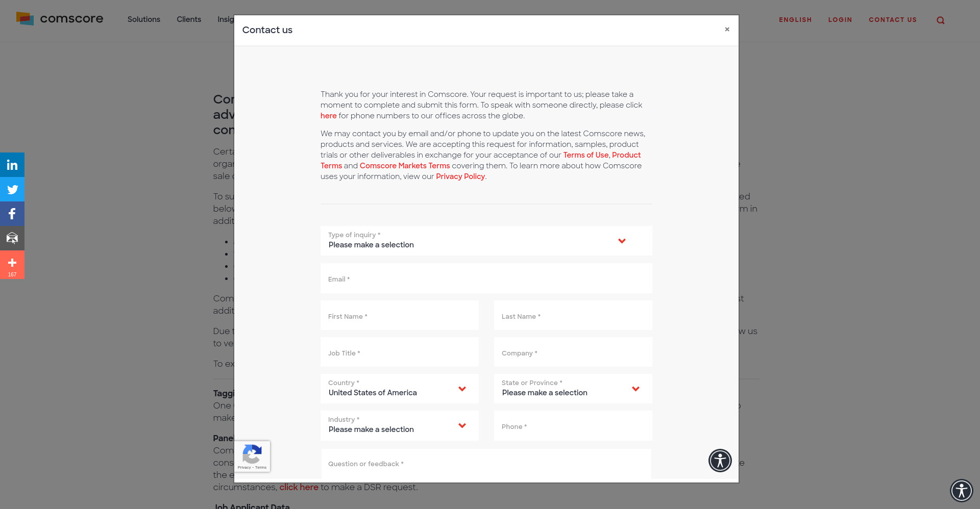Expand the Type of inquiry dropdown
The width and height of the screenshot is (980, 509).
coord(486,241)
